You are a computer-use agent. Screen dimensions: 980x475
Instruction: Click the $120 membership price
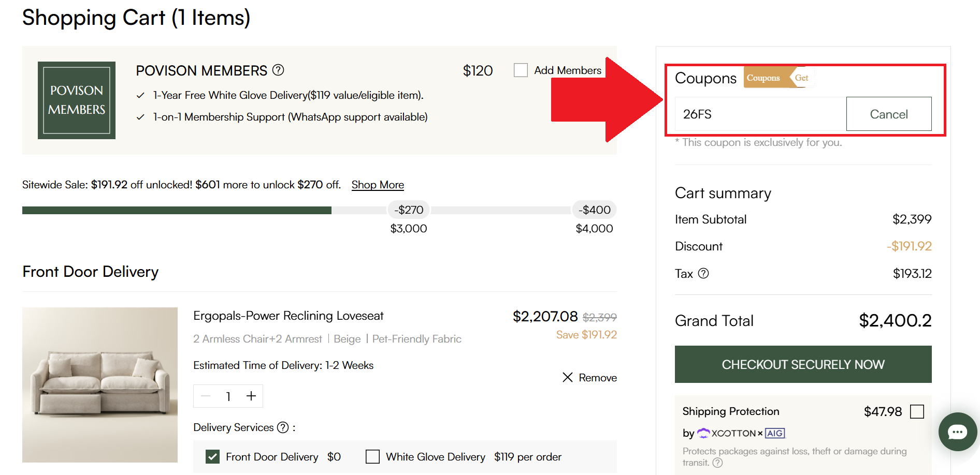(x=478, y=70)
